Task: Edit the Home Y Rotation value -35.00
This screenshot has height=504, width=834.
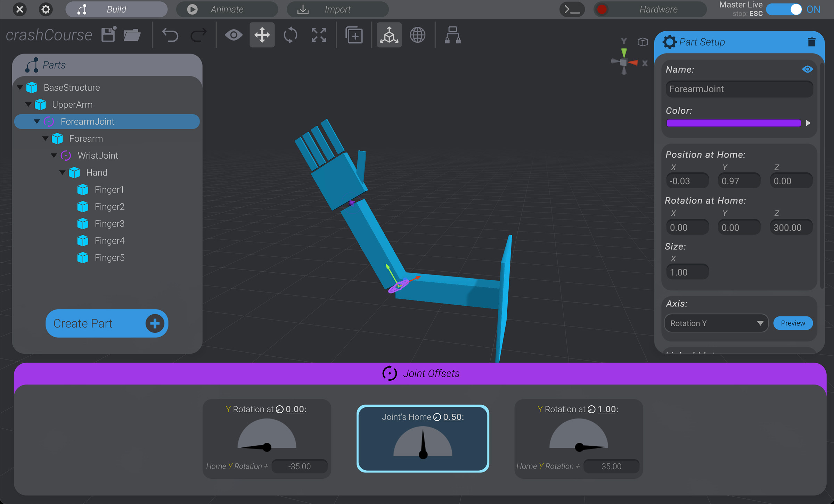Action: (x=299, y=466)
